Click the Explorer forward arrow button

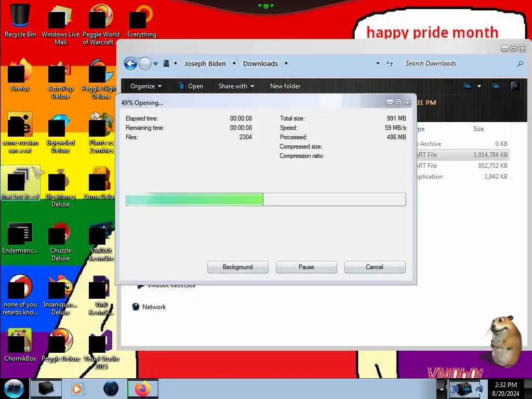pyautogui.click(x=145, y=63)
